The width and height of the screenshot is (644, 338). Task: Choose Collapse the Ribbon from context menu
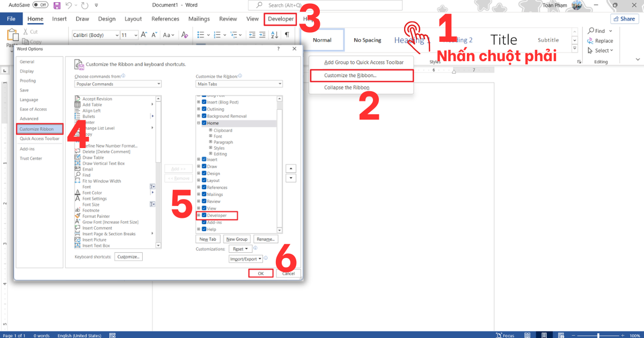[361, 87]
